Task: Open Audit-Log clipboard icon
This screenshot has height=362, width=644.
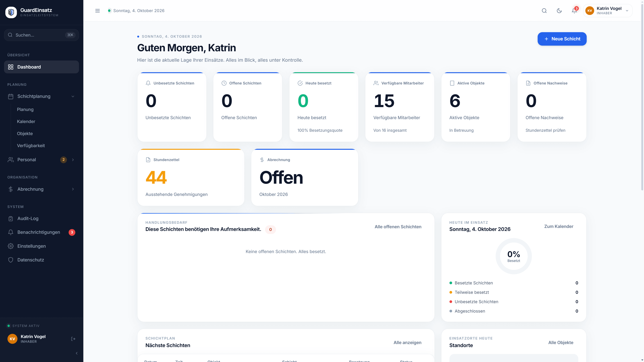Action: pyautogui.click(x=11, y=219)
